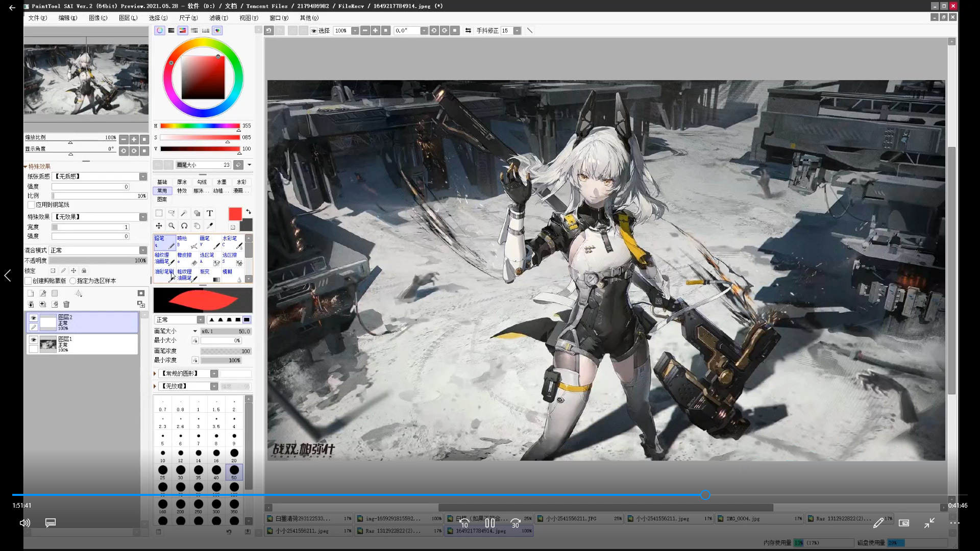
Task: Choose the 水彩笔 watercolor brush
Action: tap(232, 242)
